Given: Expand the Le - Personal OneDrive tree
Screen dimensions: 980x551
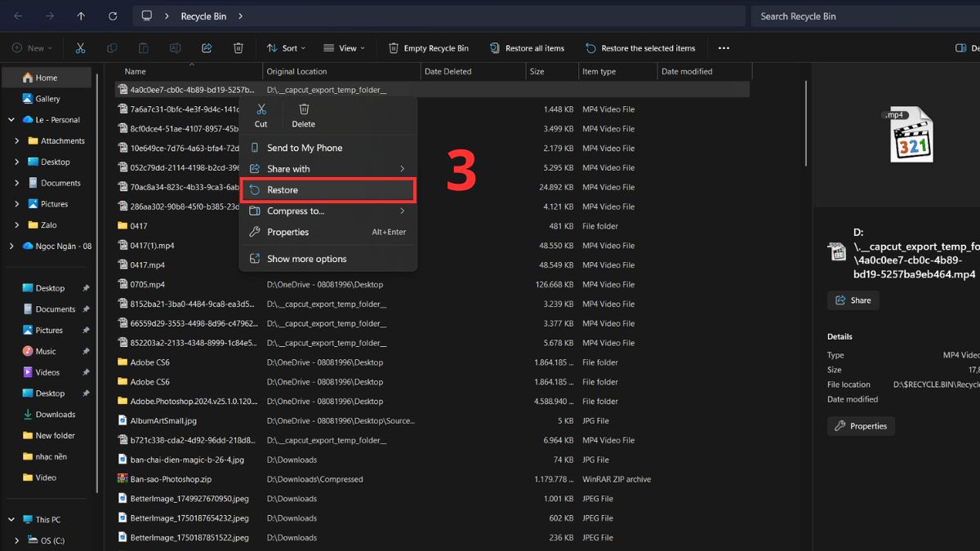Looking at the screenshot, I should click(x=11, y=120).
